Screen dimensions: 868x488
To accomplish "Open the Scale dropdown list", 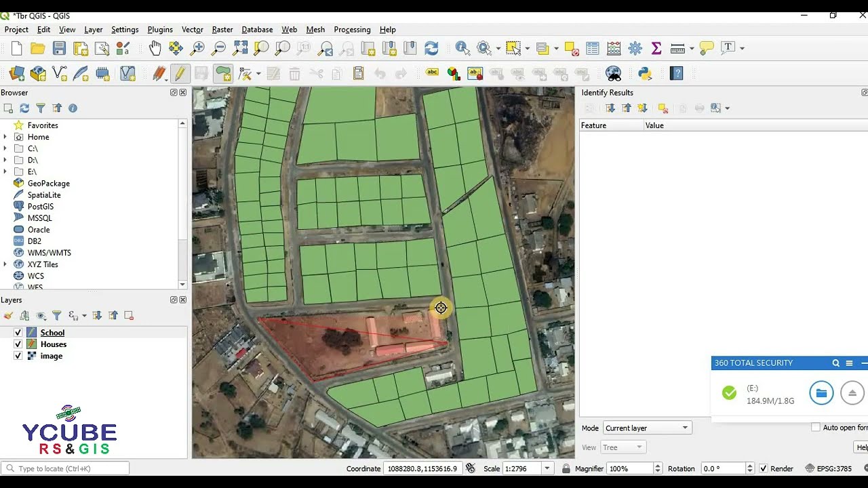I will pyautogui.click(x=547, y=468).
